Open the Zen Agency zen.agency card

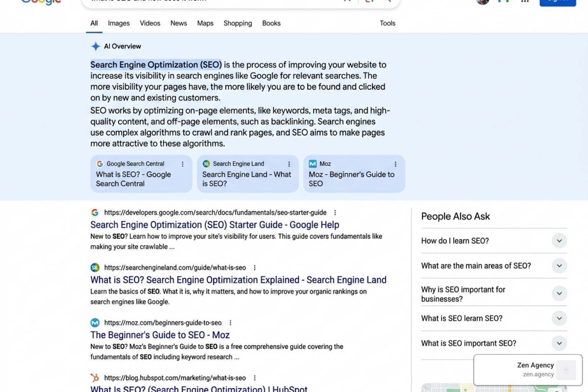(x=528, y=370)
